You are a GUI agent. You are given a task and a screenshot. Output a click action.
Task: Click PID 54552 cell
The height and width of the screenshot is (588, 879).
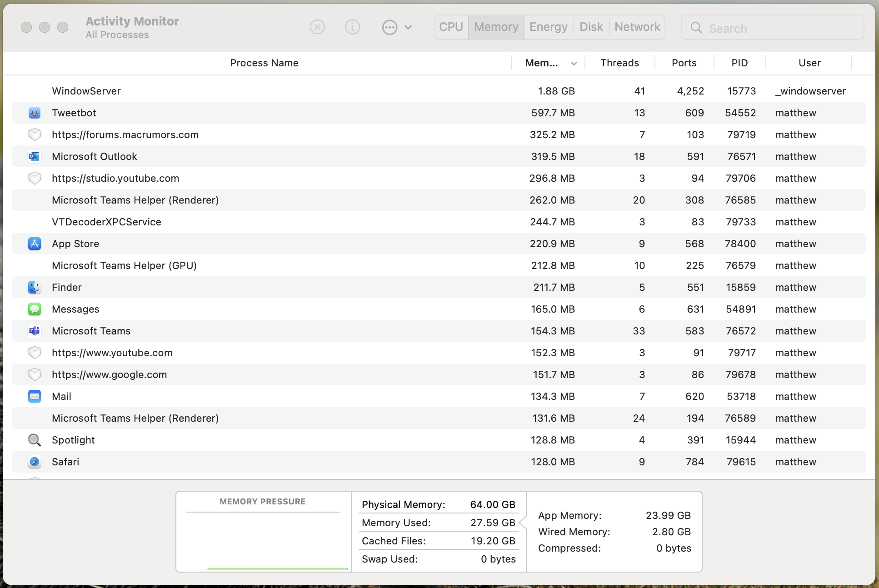[740, 113]
